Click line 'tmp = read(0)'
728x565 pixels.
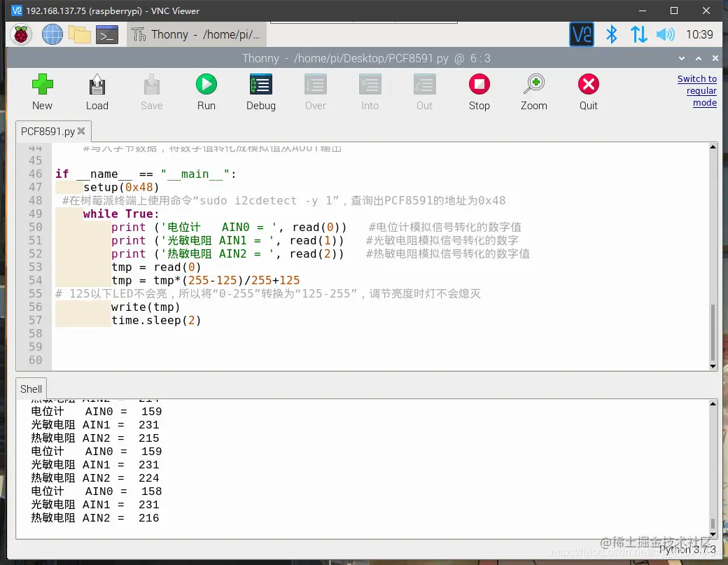tap(156, 267)
